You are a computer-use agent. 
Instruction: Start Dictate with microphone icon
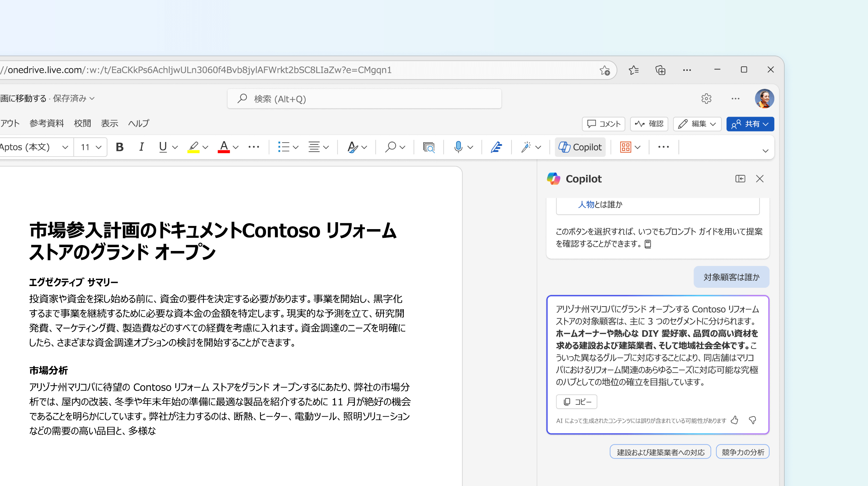coord(458,147)
